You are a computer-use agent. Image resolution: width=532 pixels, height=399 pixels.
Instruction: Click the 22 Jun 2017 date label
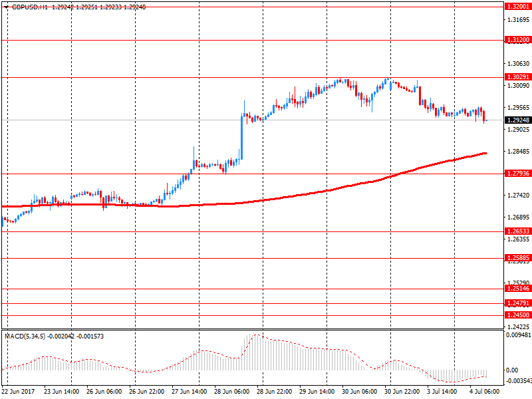pos(18,392)
